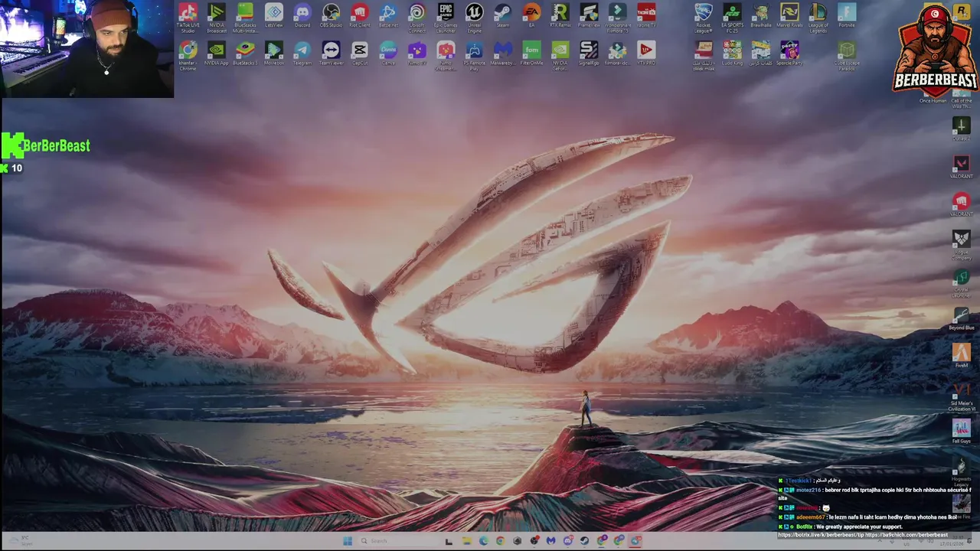Launch the FiveM desktop shortcut

962,355
